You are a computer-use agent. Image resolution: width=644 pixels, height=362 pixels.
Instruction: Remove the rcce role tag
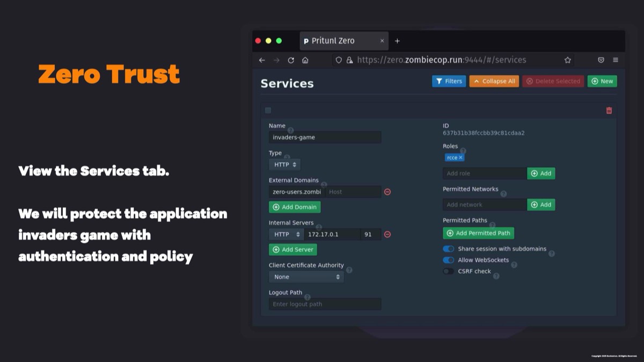click(x=460, y=158)
